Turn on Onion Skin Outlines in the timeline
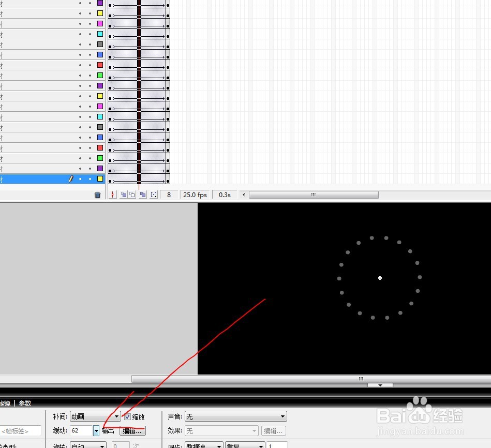The width and height of the screenshot is (491, 448). (132, 195)
